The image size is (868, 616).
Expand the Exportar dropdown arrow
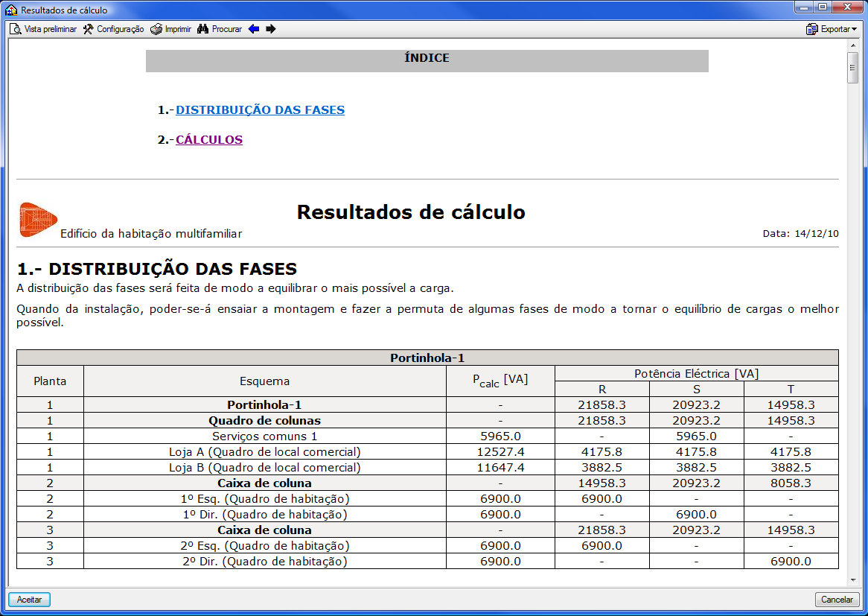coord(854,30)
